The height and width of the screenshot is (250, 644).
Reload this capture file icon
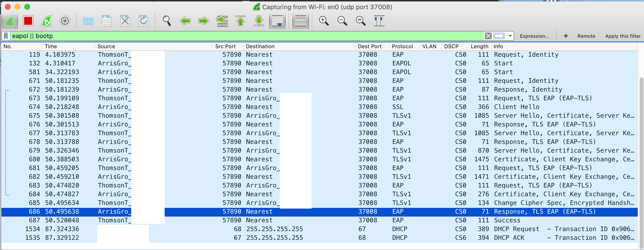(x=143, y=21)
